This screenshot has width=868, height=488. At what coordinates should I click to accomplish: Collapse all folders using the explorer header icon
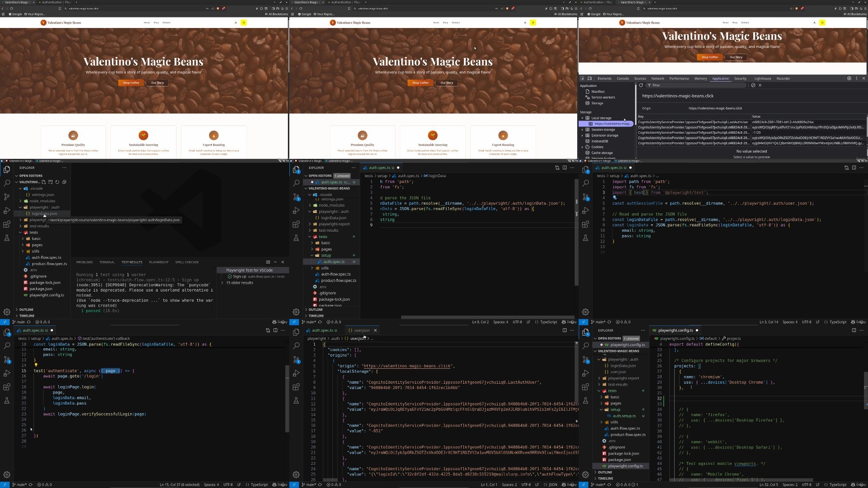(64, 182)
